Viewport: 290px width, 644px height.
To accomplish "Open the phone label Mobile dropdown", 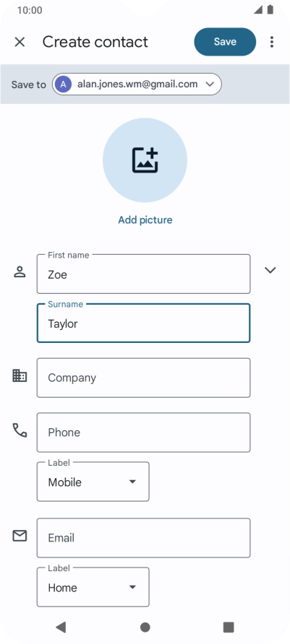I will (x=93, y=482).
